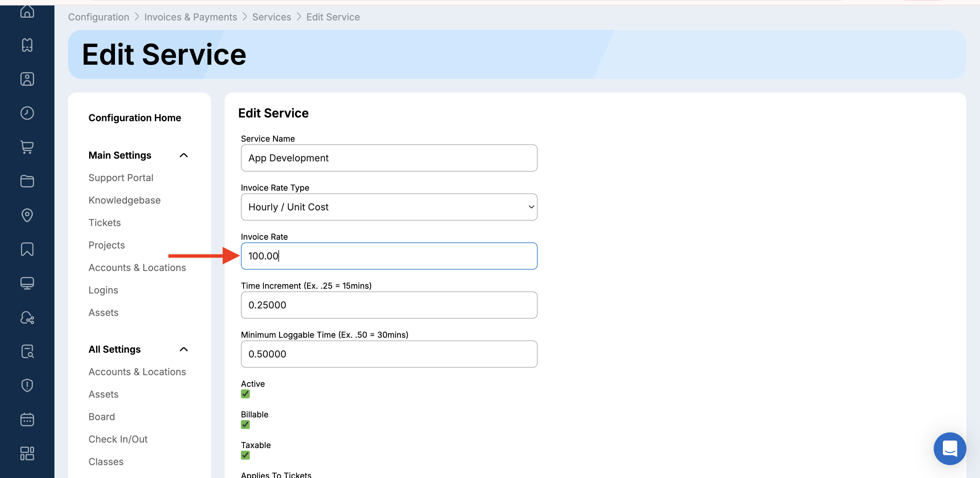Click the map pin location icon

pyautogui.click(x=27, y=215)
